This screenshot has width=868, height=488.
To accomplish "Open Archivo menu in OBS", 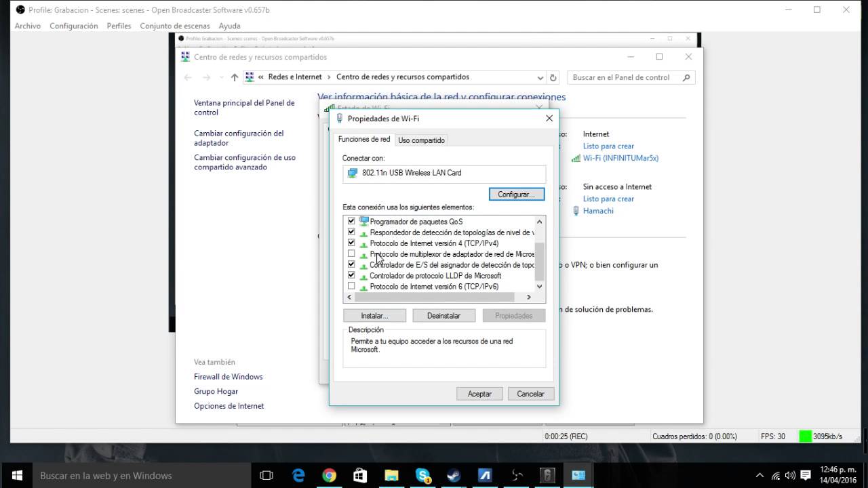I will [28, 26].
